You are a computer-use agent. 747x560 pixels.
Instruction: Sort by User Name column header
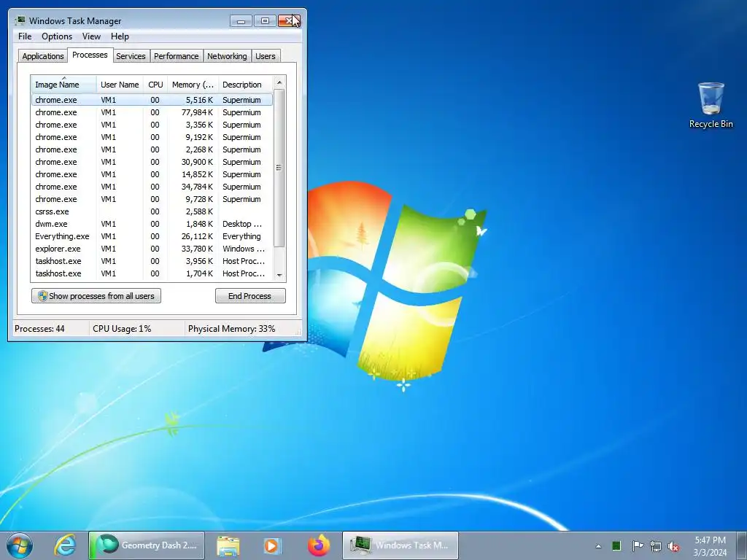pos(120,85)
